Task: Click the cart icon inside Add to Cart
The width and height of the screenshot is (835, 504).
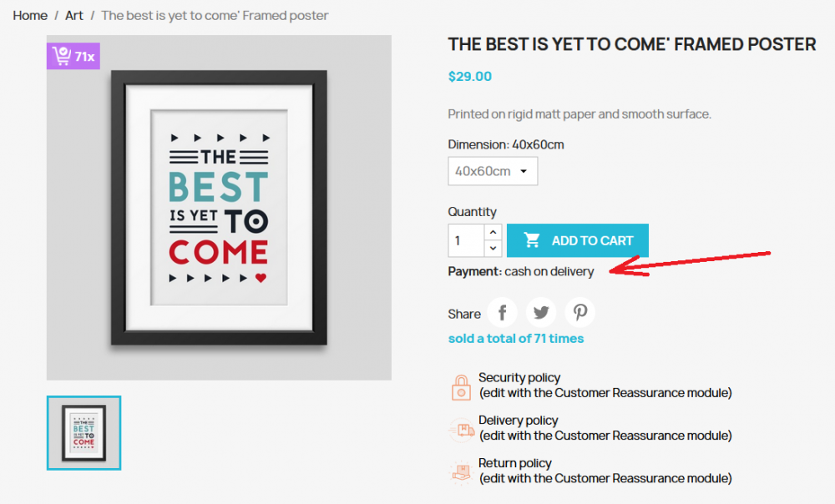Action: (x=531, y=240)
